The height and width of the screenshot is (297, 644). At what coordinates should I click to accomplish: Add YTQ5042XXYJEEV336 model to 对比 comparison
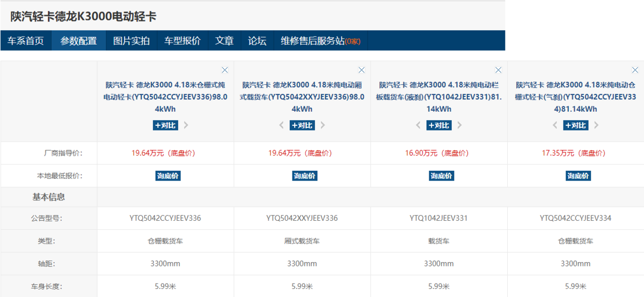pos(302,125)
